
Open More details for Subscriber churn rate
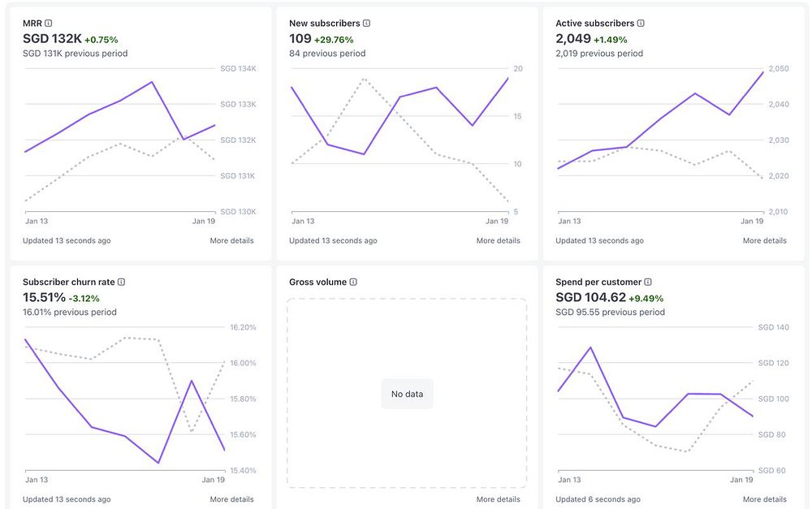coord(231,500)
